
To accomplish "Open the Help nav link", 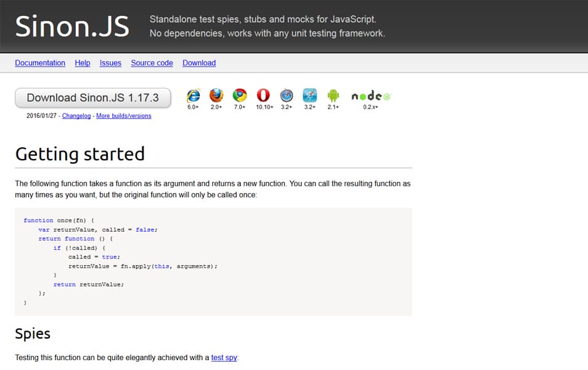I will (83, 63).
